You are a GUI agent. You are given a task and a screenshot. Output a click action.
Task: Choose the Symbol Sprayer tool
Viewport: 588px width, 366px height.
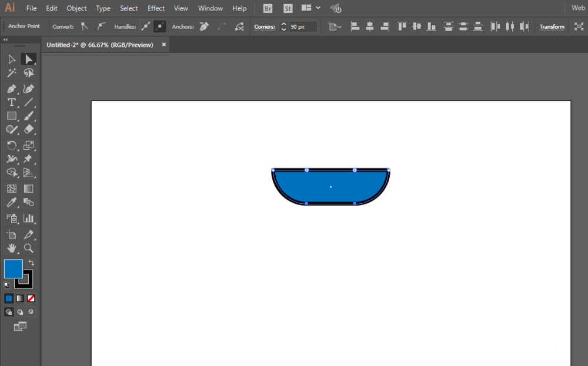pos(12,219)
